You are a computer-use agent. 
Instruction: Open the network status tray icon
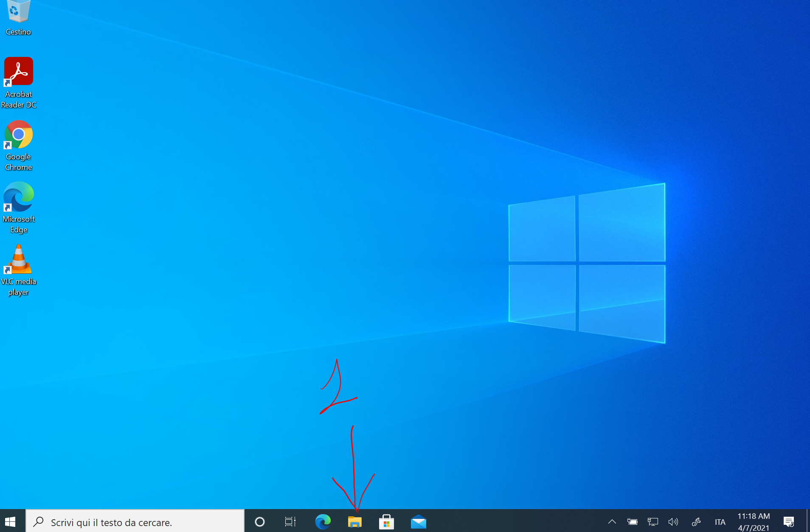pyautogui.click(x=652, y=522)
